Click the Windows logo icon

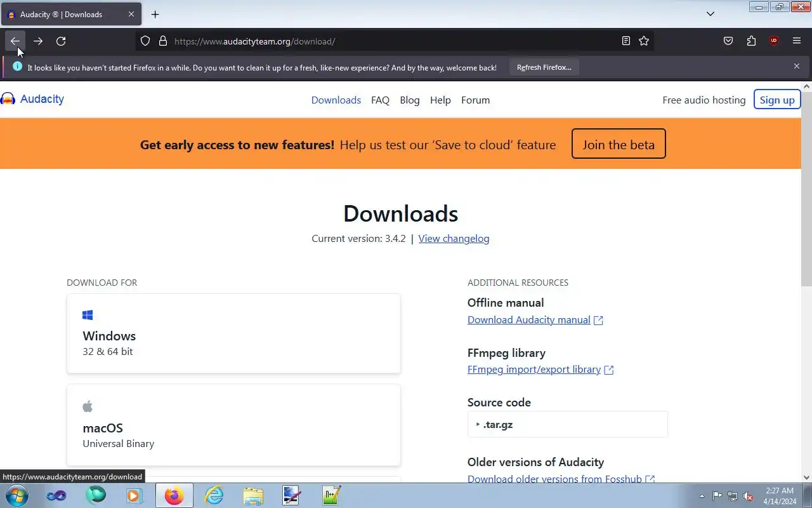tap(88, 315)
